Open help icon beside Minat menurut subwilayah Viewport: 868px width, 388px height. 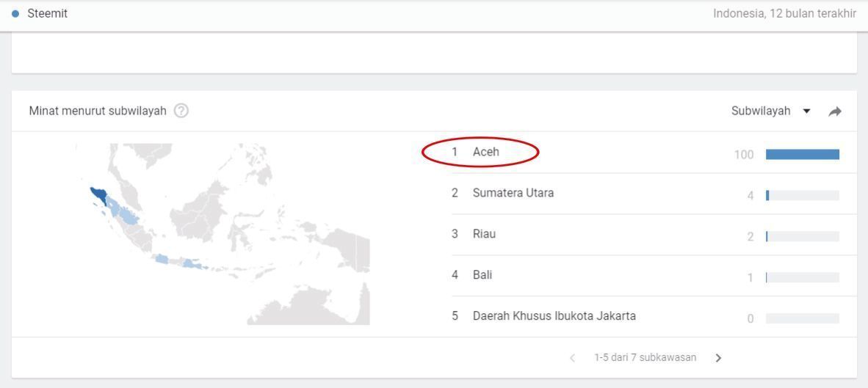point(181,111)
